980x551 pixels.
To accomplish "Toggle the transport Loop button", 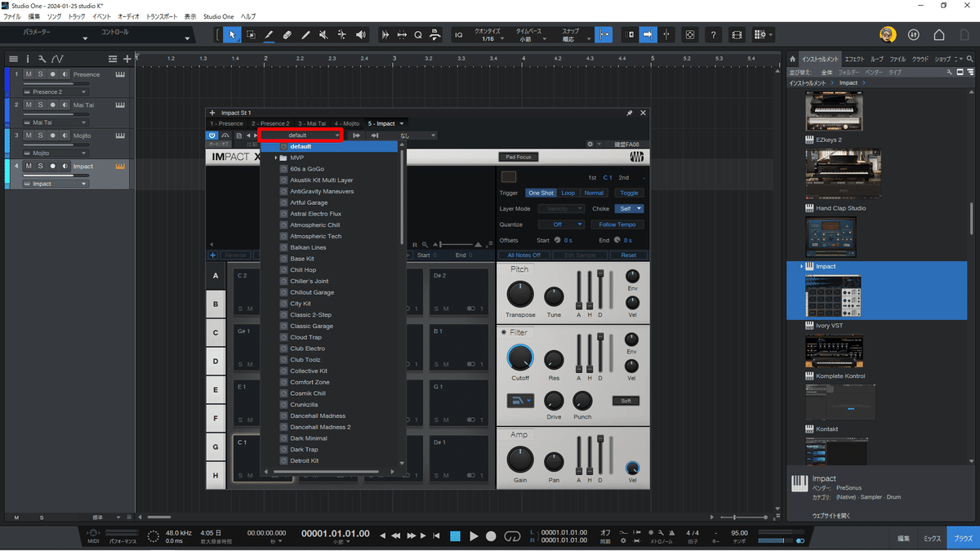I will 512,535.
